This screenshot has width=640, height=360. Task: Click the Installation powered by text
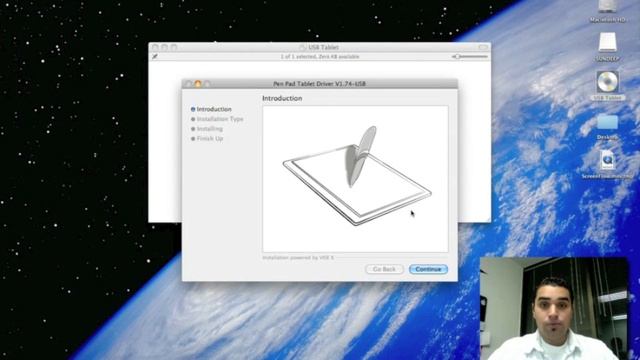[x=298, y=258]
